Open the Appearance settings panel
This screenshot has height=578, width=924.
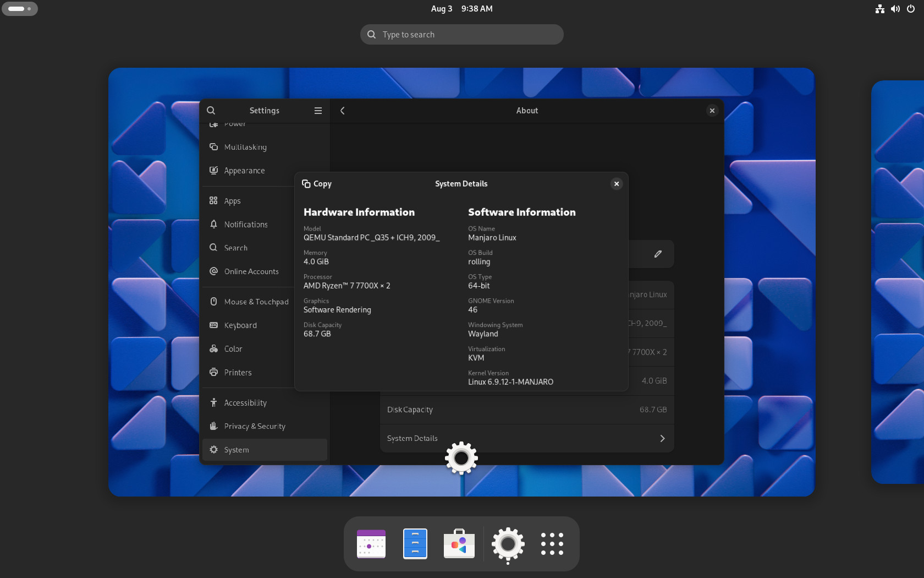point(265,171)
